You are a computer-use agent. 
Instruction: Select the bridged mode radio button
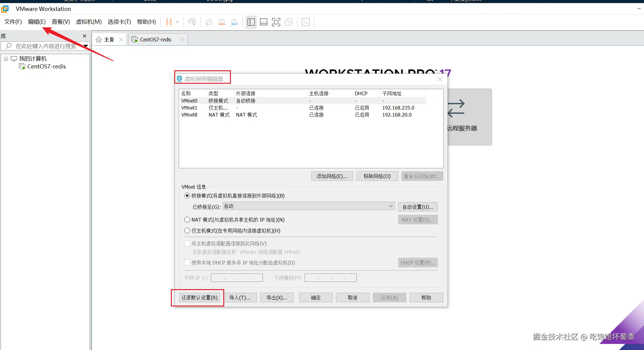(187, 196)
